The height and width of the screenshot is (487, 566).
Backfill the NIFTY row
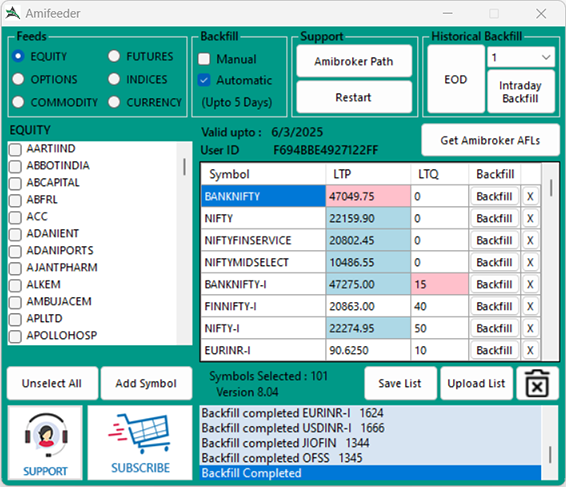pyautogui.click(x=495, y=218)
